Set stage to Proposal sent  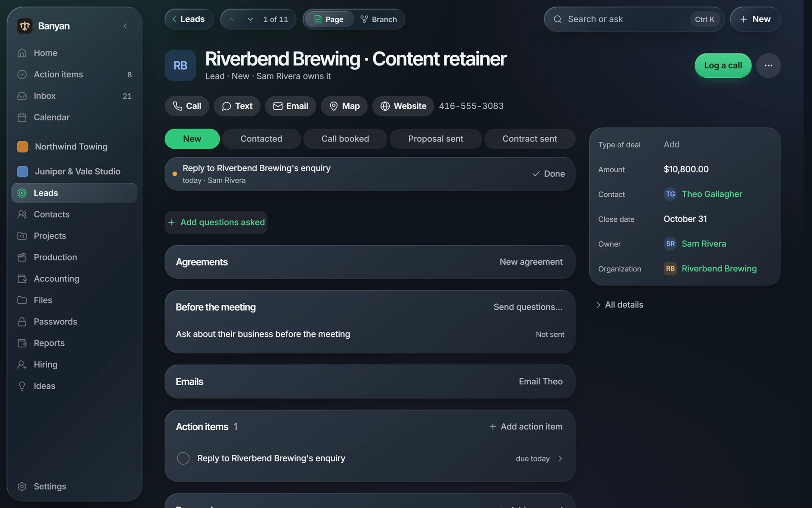(436, 139)
